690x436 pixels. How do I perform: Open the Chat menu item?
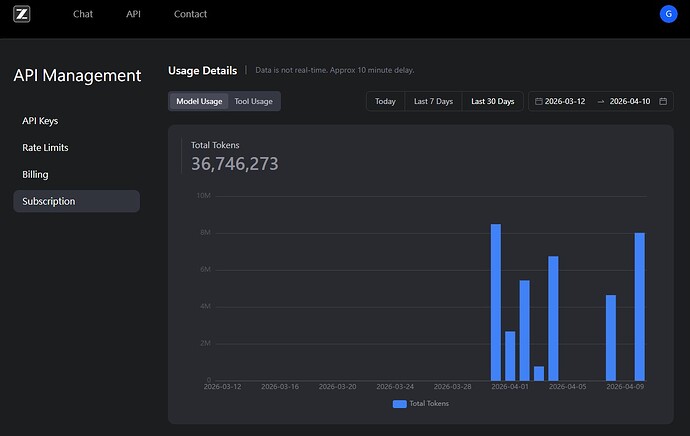point(83,14)
